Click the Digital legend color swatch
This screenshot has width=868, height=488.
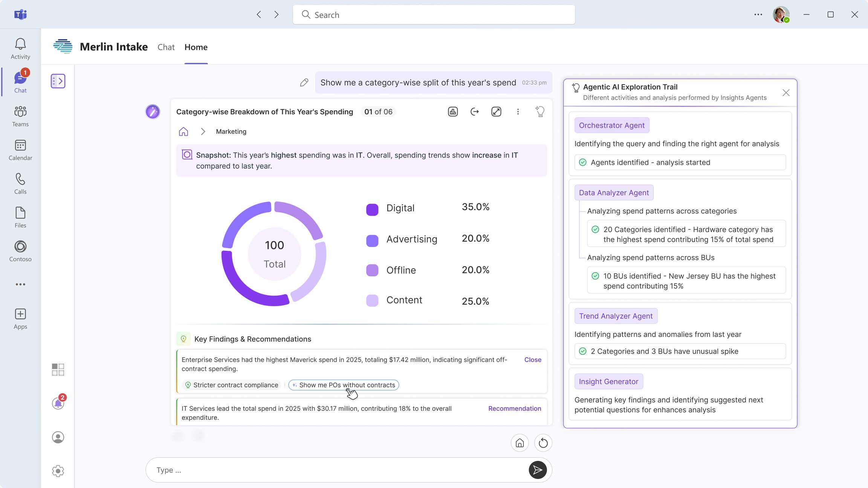pos(372,209)
